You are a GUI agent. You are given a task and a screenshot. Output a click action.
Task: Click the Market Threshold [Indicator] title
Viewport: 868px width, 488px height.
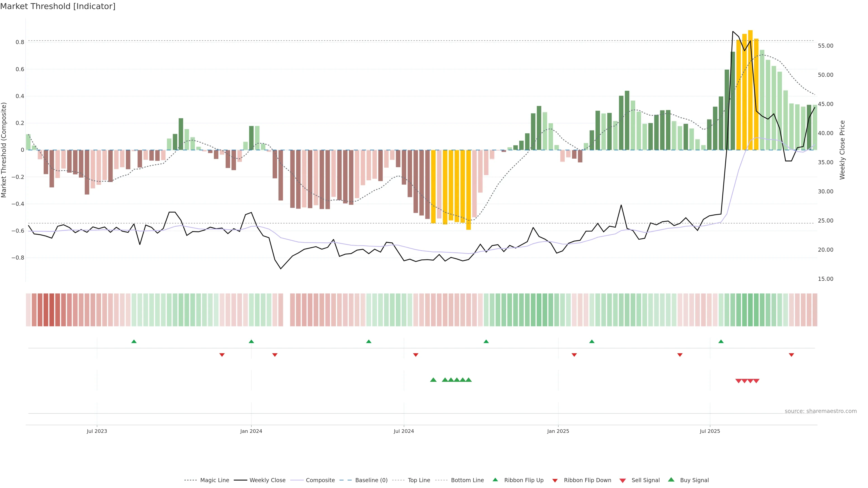click(x=58, y=6)
